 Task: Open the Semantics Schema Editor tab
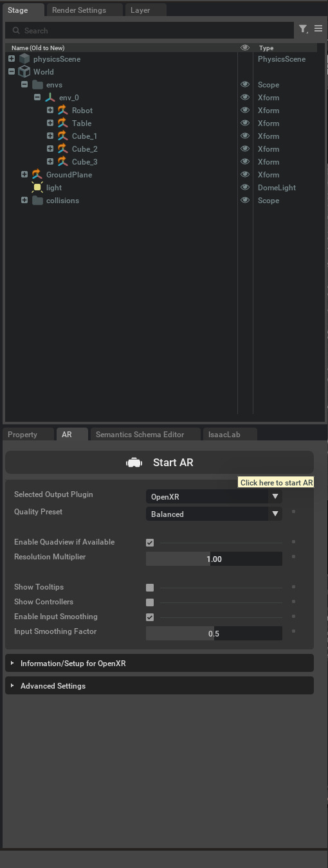(140, 435)
